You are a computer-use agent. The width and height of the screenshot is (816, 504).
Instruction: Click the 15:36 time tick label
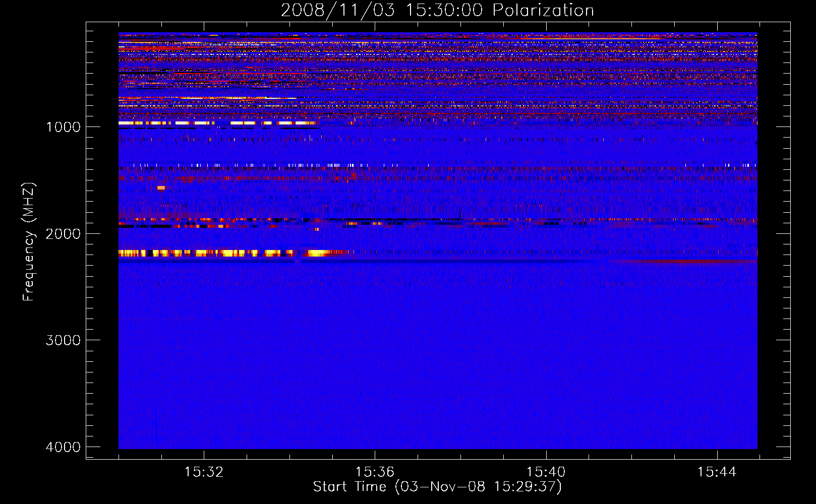[375, 472]
